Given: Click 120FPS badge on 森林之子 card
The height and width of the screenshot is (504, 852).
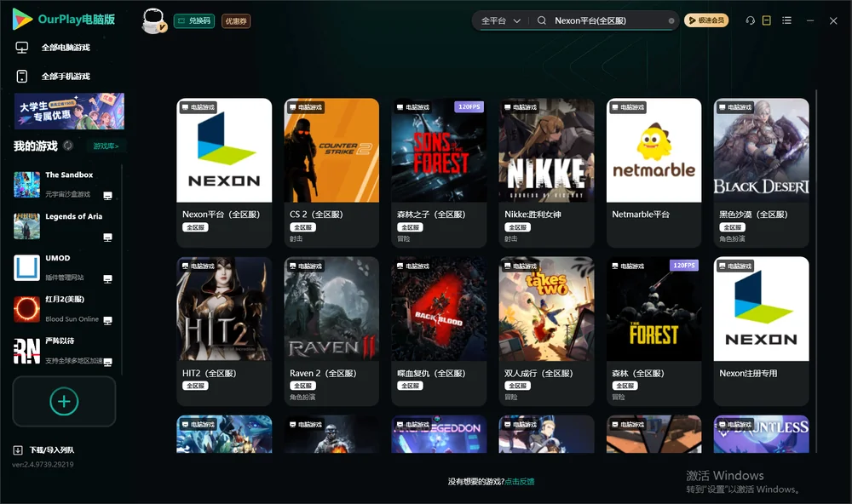Looking at the screenshot, I should (469, 107).
